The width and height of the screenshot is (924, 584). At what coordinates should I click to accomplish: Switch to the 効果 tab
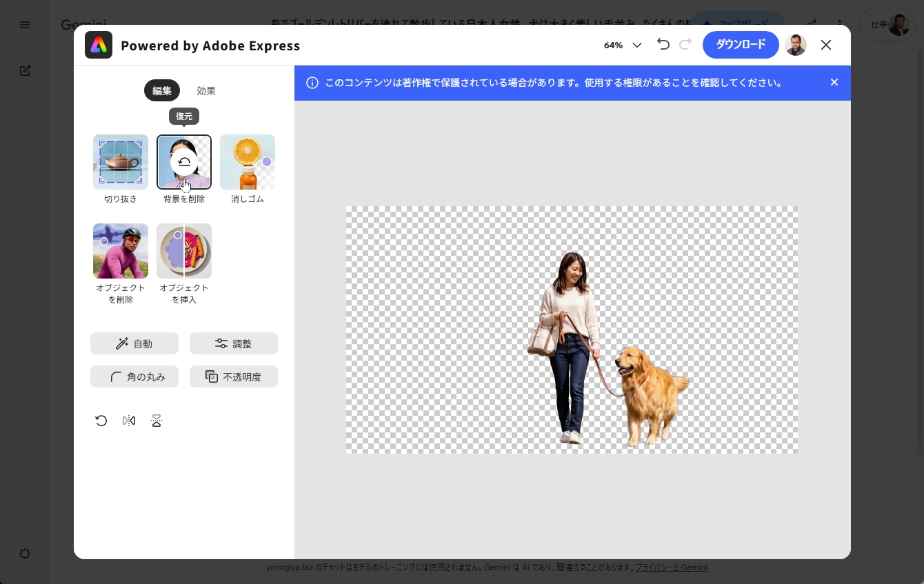[206, 90]
